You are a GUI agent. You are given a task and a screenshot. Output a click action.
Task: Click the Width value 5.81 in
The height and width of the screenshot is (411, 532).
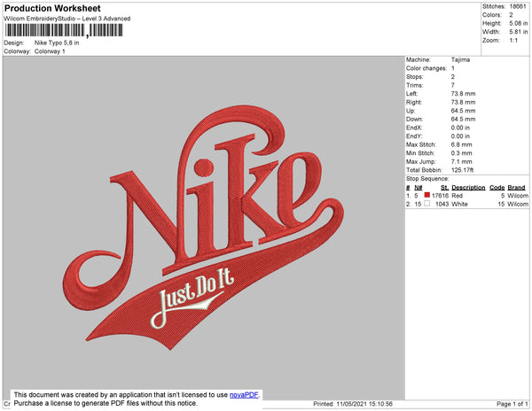click(518, 32)
